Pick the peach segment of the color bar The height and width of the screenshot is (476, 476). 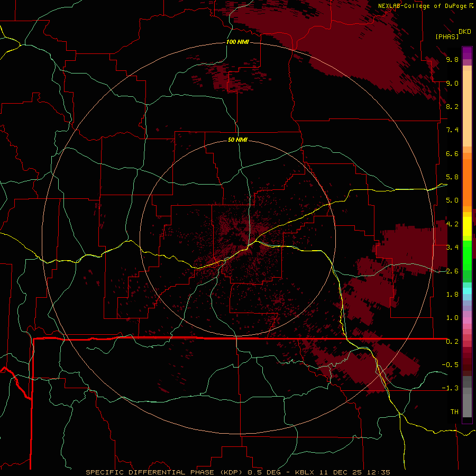pyautogui.click(x=467, y=108)
